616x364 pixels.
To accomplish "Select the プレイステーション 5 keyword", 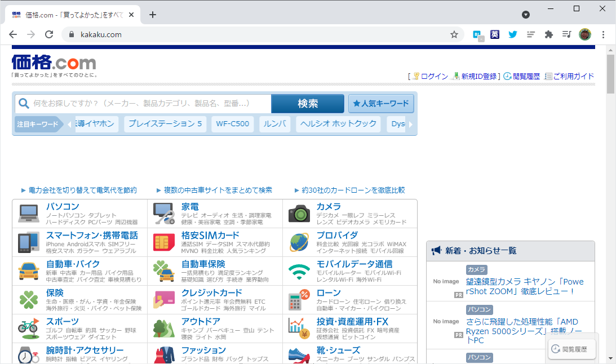I will pyautogui.click(x=165, y=124).
